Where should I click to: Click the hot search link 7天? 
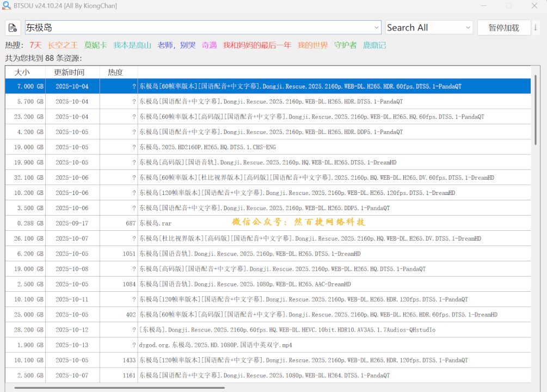tap(35, 45)
